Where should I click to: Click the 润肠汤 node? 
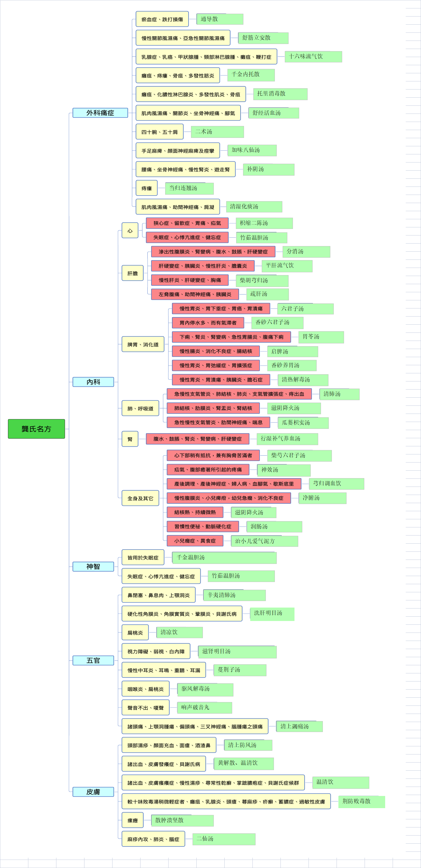pyautogui.click(x=274, y=526)
